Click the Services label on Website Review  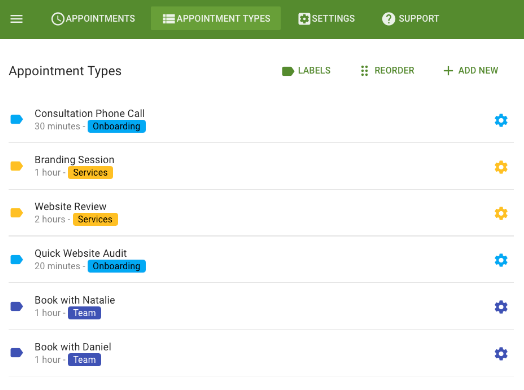tap(95, 219)
